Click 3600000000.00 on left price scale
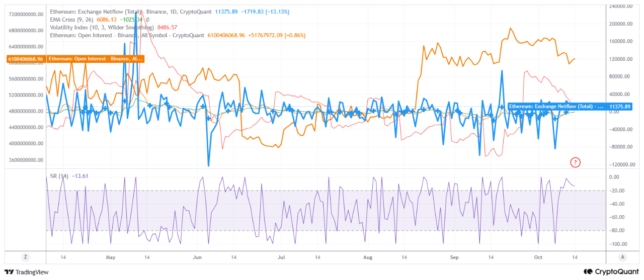Image resolution: width=644 pixels, height=280 pixels. [x=26, y=160]
